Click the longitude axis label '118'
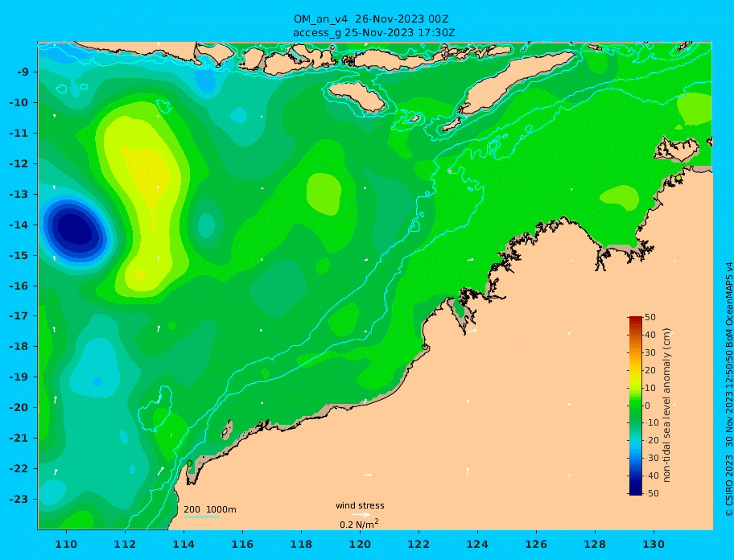The image size is (734, 560). pyautogui.click(x=302, y=545)
